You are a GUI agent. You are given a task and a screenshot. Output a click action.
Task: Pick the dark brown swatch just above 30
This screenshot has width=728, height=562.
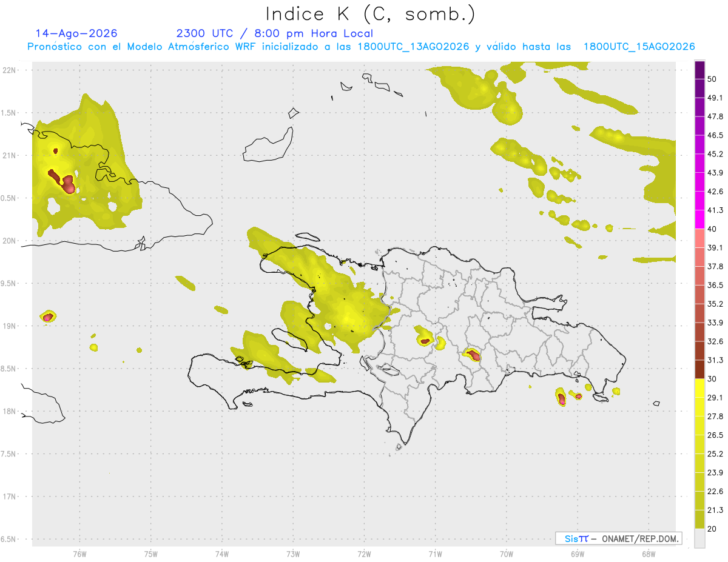(x=699, y=369)
